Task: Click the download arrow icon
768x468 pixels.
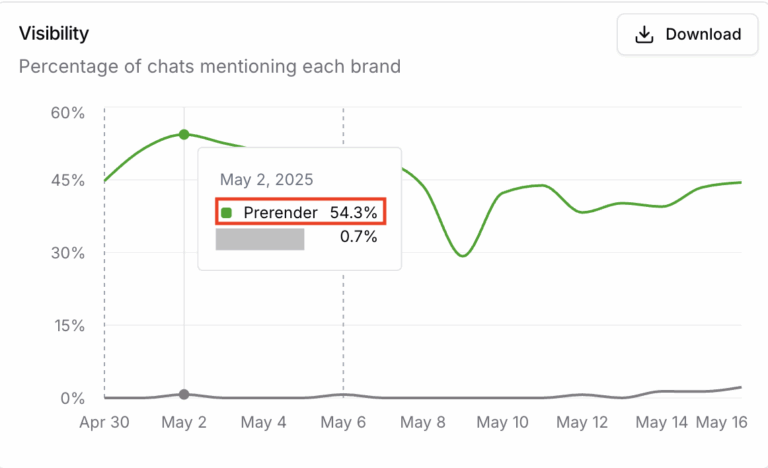Action: pyautogui.click(x=644, y=34)
